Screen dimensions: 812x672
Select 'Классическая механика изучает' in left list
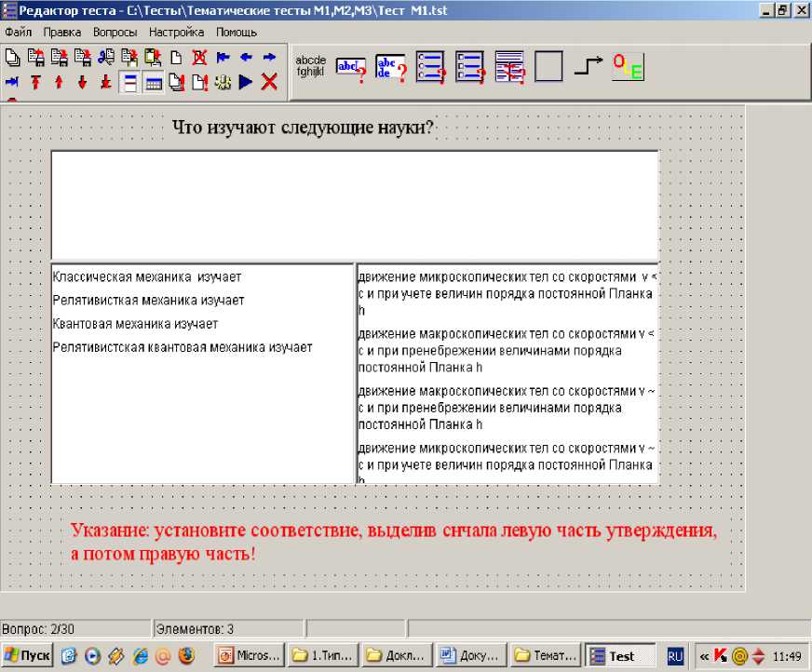[147, 276]
